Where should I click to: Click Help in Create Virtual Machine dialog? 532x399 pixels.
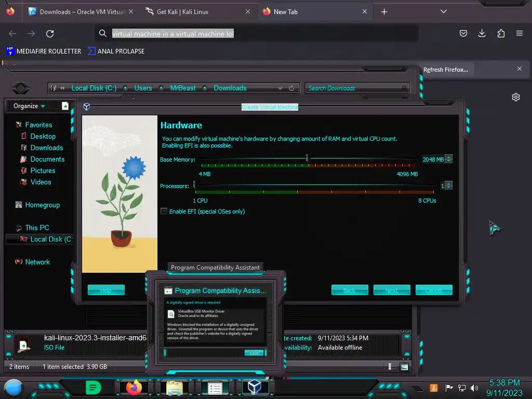coord(106,290)
